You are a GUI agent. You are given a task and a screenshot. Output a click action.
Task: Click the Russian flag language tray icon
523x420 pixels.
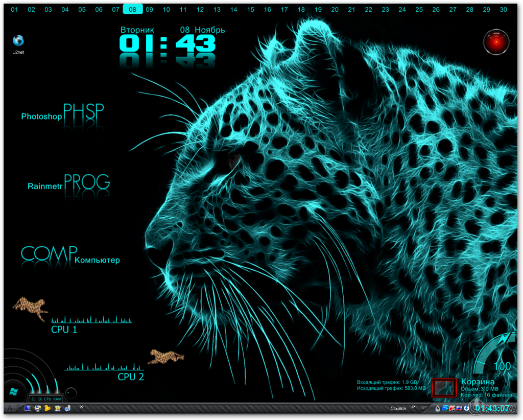(x=459, y=408)
